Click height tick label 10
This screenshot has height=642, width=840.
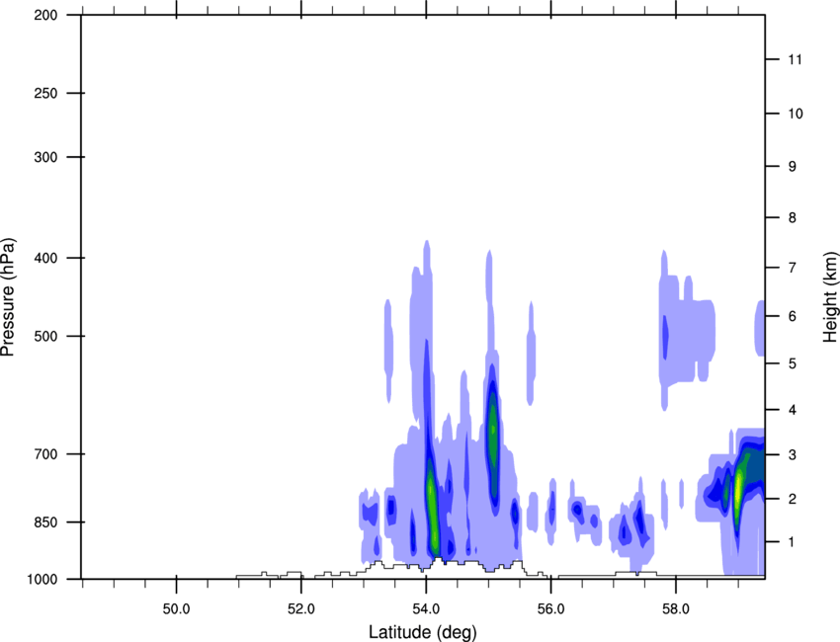click(x=796, y=114)
